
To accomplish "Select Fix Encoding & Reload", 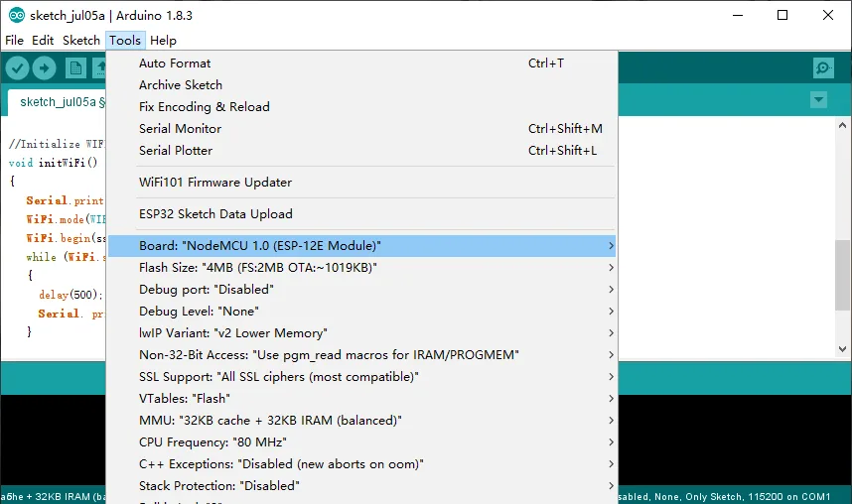I will click(361, 106).
